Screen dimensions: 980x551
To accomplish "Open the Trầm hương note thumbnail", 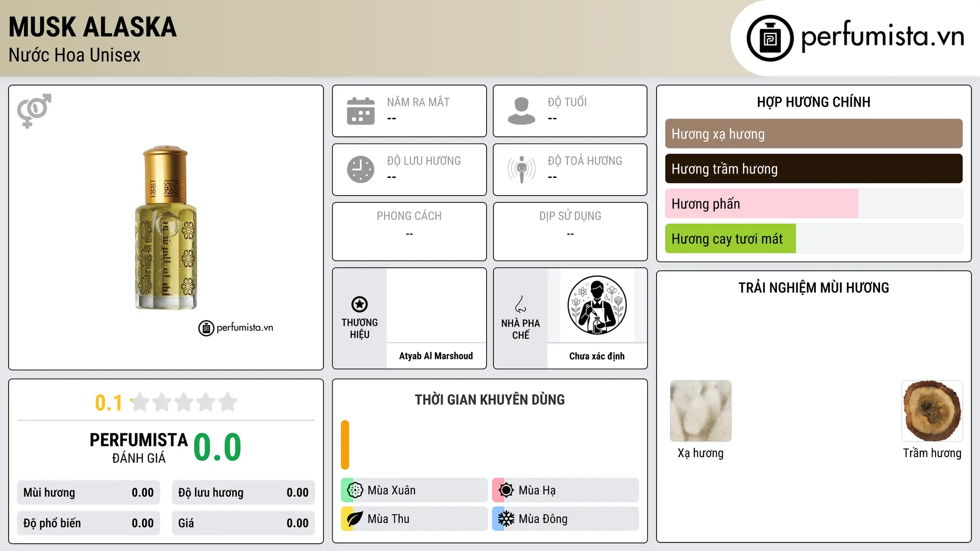I will coord(932,411).
